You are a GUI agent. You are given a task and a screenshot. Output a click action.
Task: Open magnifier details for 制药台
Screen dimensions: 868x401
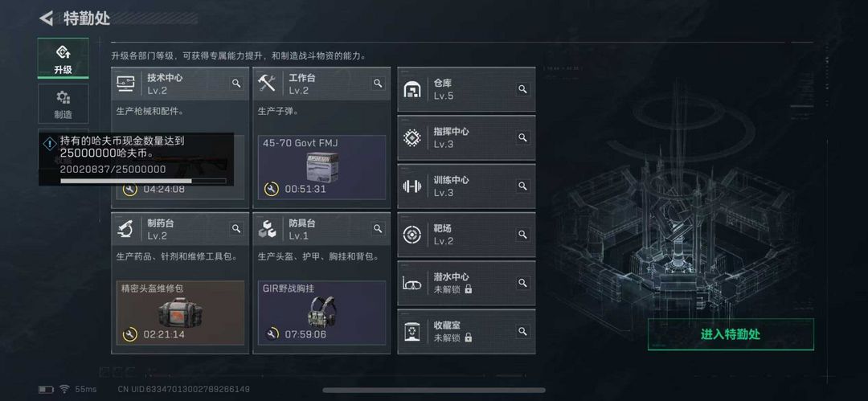point(236,229)
